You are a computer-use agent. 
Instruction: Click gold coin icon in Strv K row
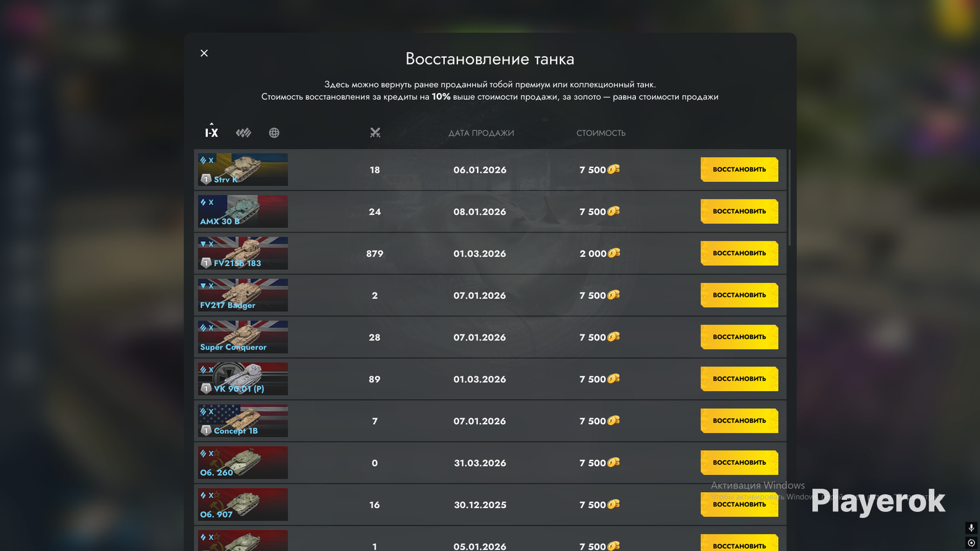point(613,169)
